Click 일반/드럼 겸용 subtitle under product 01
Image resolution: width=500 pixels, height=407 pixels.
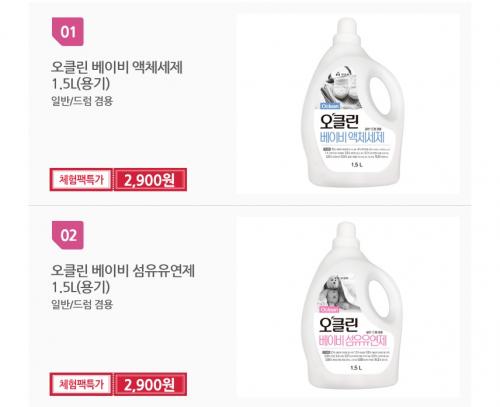(x=82, y=101)
